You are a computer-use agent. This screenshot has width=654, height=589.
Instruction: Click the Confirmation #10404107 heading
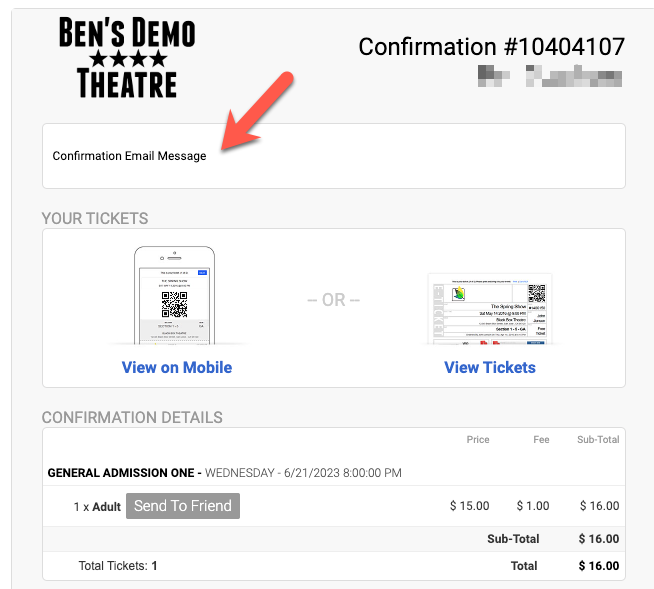(491, 46)
